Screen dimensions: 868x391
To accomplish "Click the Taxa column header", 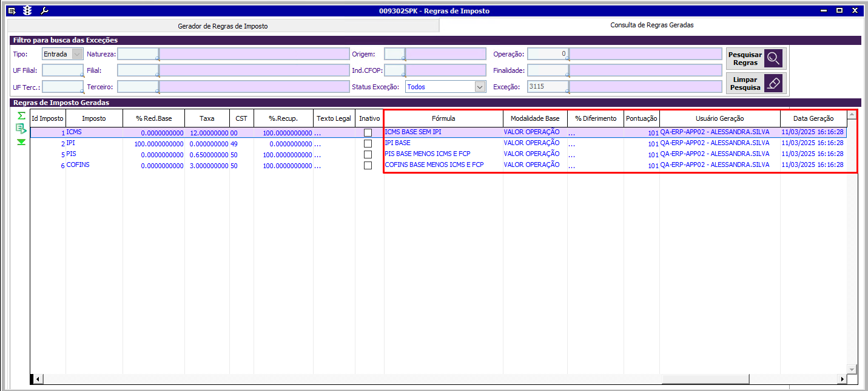I will [207, 118].
